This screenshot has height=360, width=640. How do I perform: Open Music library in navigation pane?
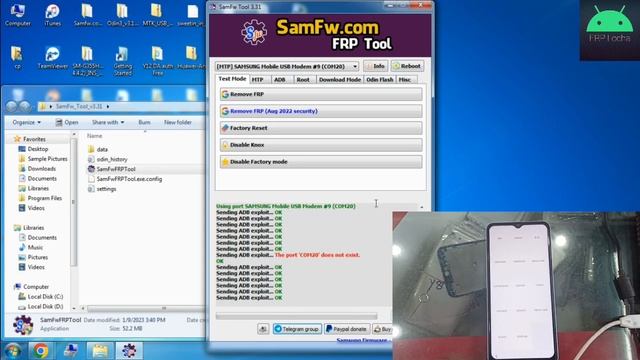31,247
